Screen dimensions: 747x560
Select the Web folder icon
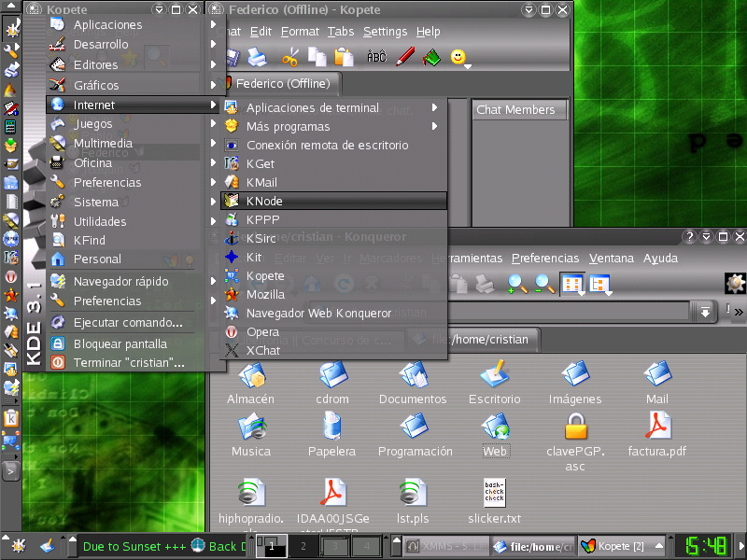(496, 426)
